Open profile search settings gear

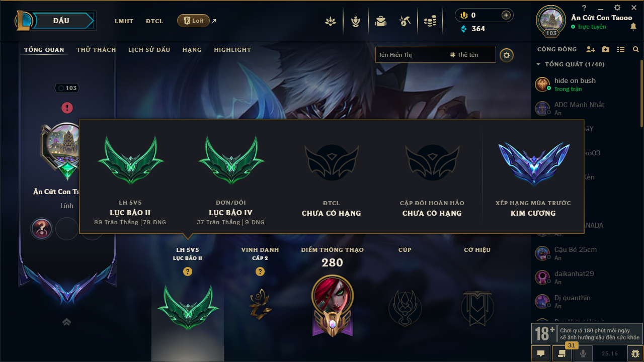coord(507,55)
